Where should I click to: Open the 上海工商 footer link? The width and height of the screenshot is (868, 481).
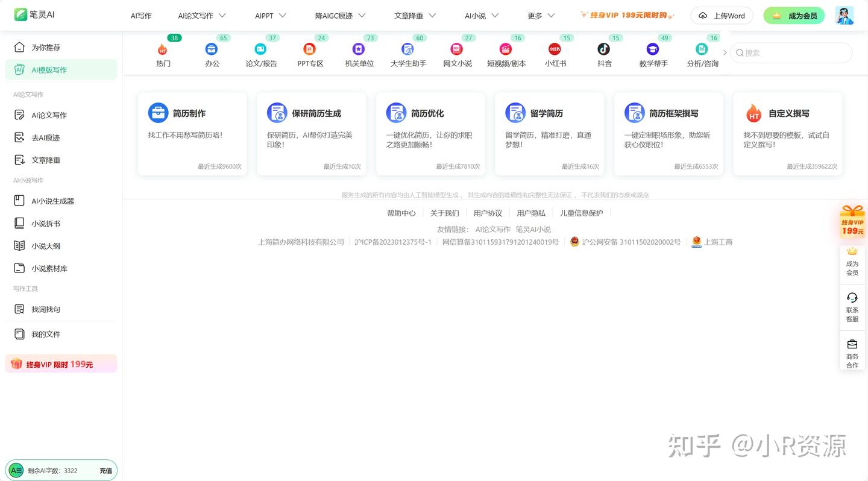tap(712, 242)
